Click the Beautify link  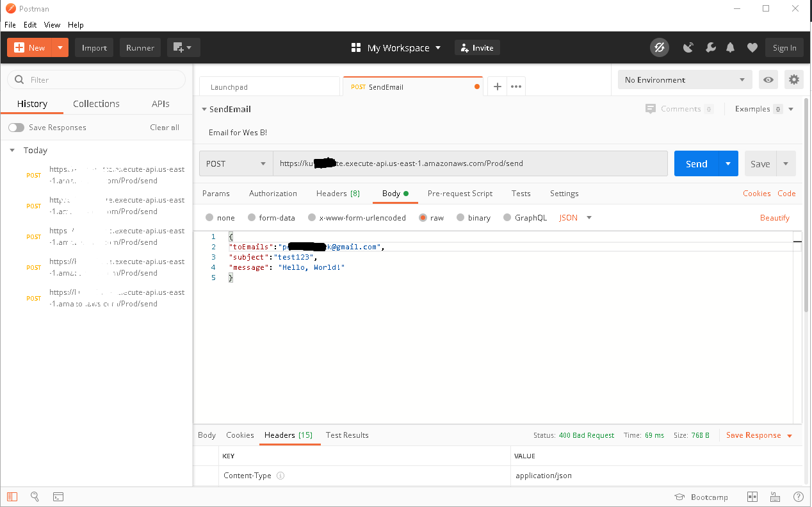(x=775, y=218)
